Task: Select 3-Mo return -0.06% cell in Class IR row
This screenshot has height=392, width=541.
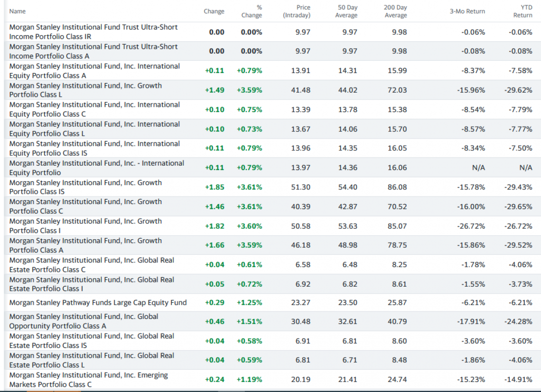Action: pyautogui.click(x=473, y=32)
